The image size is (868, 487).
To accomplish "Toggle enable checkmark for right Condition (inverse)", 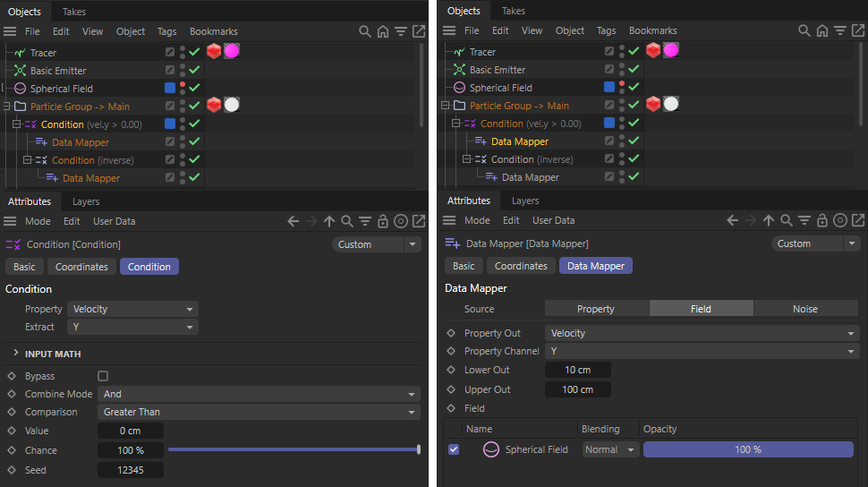I will pos(634,158).
